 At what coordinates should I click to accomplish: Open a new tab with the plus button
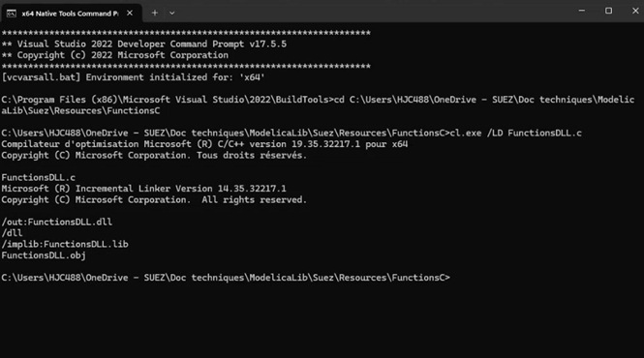(x=154, y=14)
